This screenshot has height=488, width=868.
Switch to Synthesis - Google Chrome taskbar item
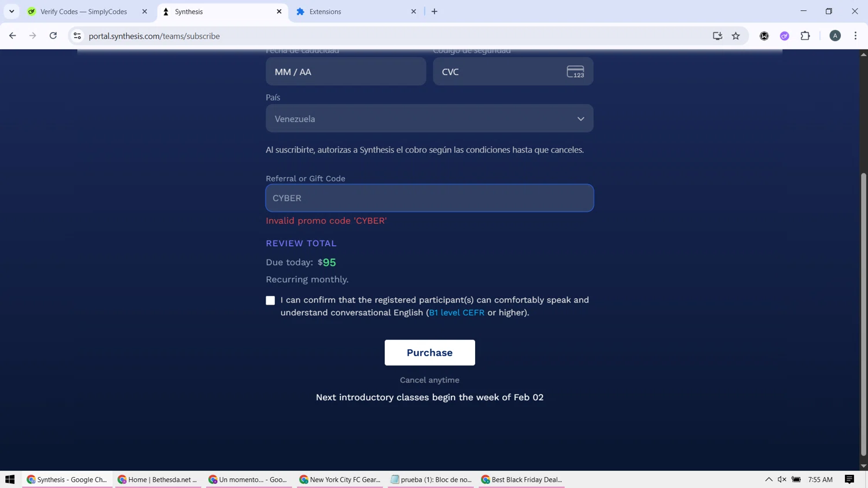tap(67, 479)
